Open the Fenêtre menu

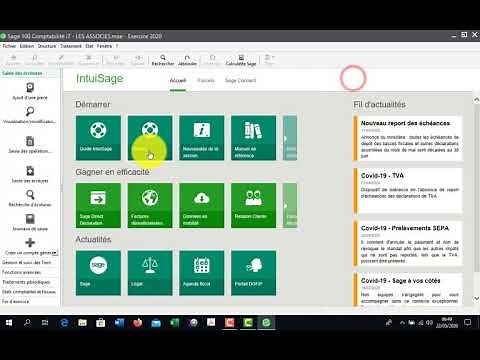[104, 46]
